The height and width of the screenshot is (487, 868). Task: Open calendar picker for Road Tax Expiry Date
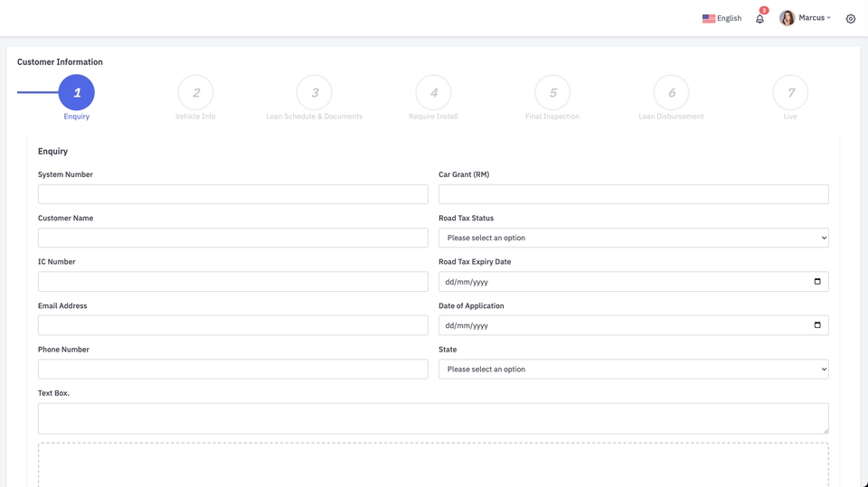point(817,281)
